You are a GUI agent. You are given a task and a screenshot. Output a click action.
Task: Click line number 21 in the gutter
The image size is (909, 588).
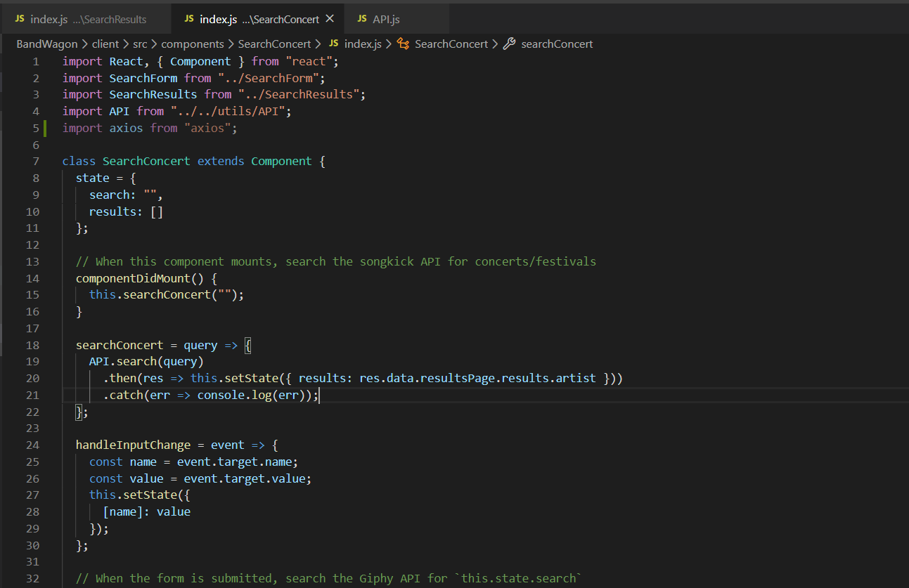[x=32, y=395]
